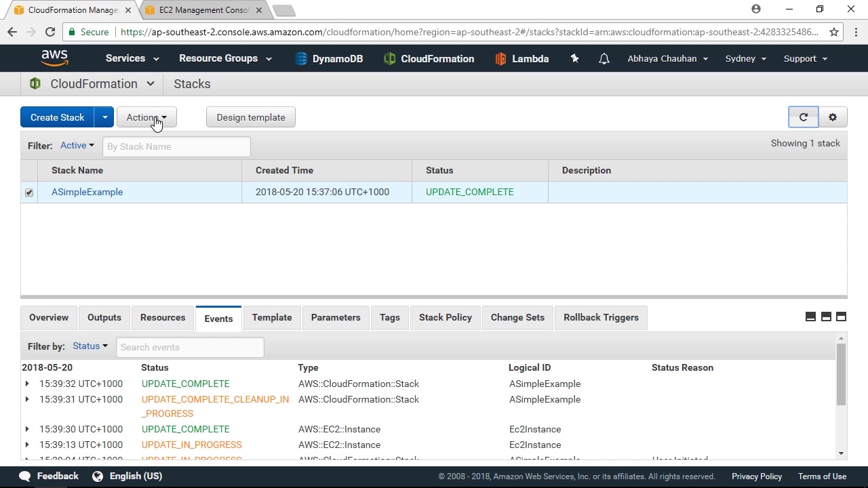Bookmark this page with the star
Image resolution: width=868 pixels, height=488 pixels.
pyautogui.click(x=834, y=32)
